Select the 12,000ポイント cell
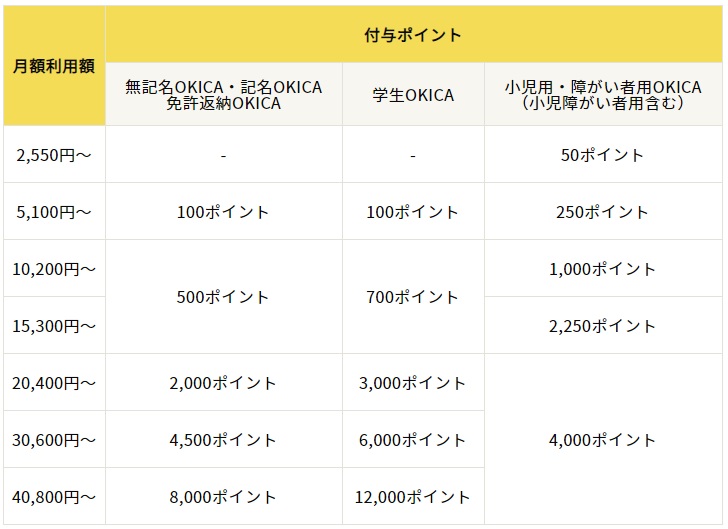This screenshot has width=728, height=529. 413,497
